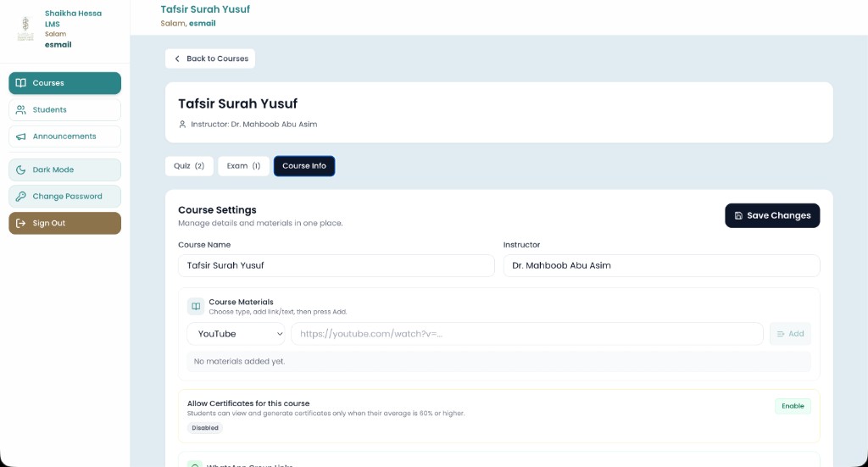Click the save disk icon
The height and width of the screenshot is (467, 868).
[x=738, y=216]
